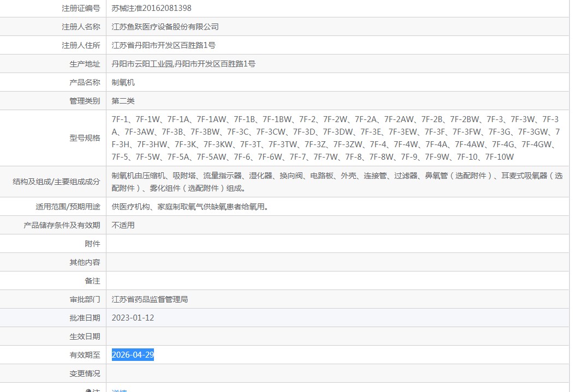This screenshot has height=392, width=577.
Task: Click the 结构及组成/主要组成成分 label
Action: (x=56, y=182)
